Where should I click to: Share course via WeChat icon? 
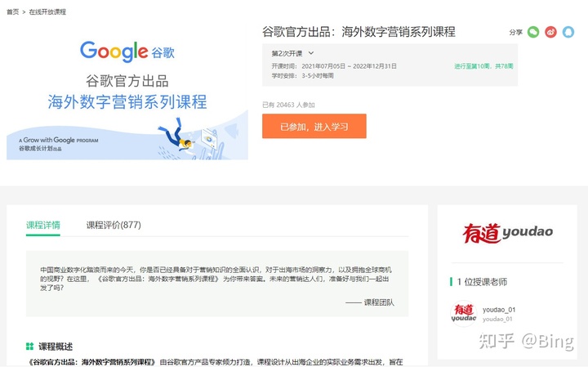[532, 32]
